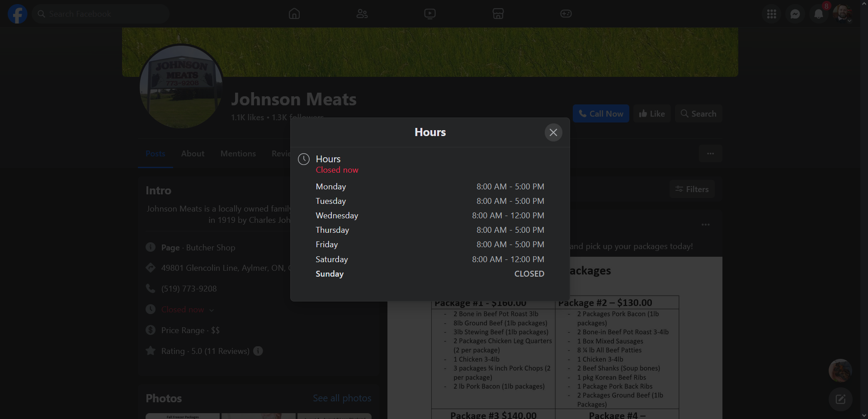Open the post options three-dot menu

(706, 225)
